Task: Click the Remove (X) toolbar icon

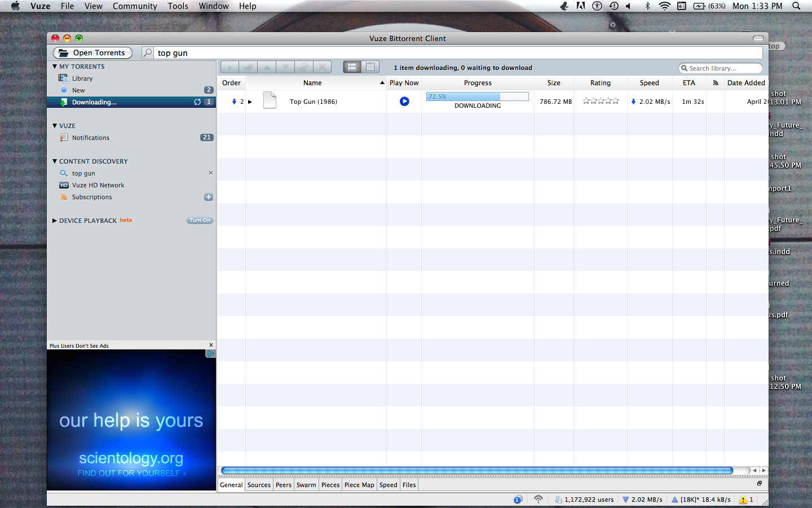Action: point(323,67)
